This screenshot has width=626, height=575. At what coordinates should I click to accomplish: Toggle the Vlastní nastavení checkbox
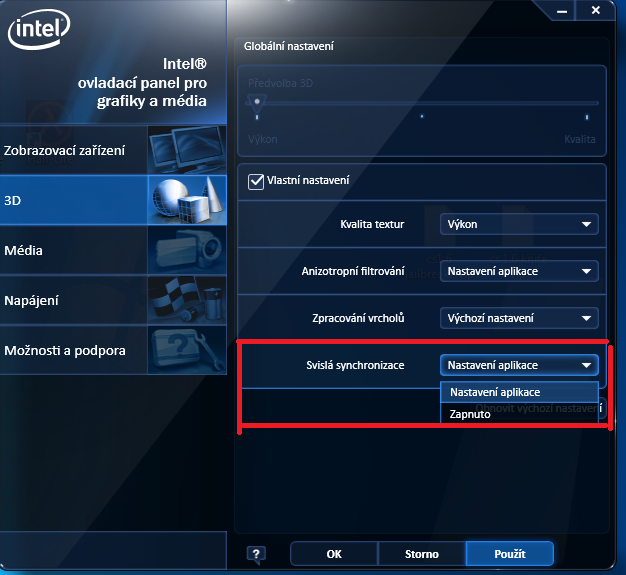click(256, 181)
